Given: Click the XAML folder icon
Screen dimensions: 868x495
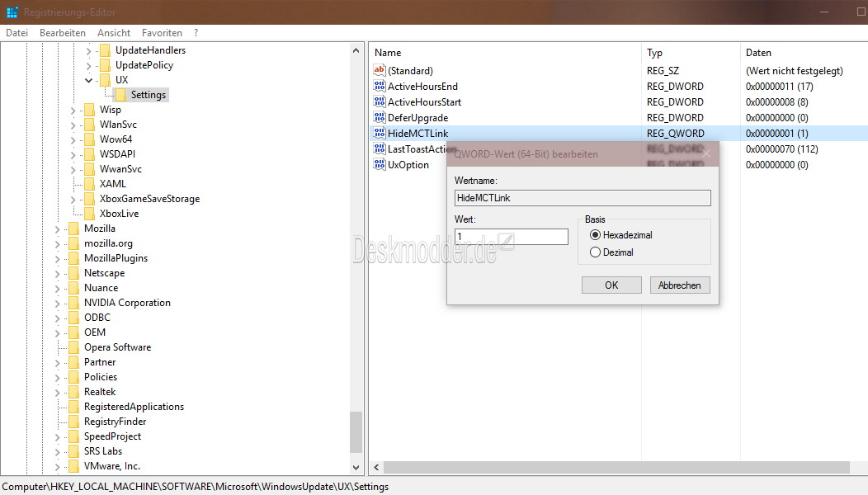Looking at the screenshot, I should click(x=89, y=184).
